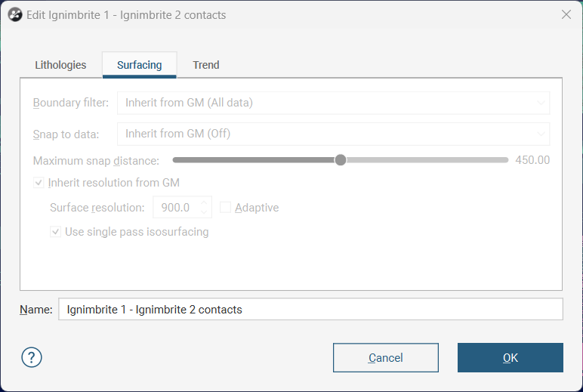
Task: Switch to the Lithologies tab
Action: [60, 65]
